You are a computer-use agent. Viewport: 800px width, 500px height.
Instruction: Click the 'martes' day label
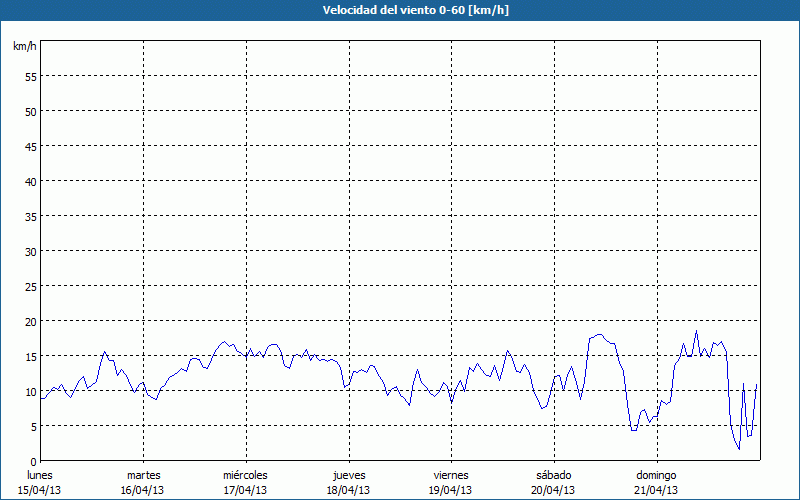coord(143,475)
